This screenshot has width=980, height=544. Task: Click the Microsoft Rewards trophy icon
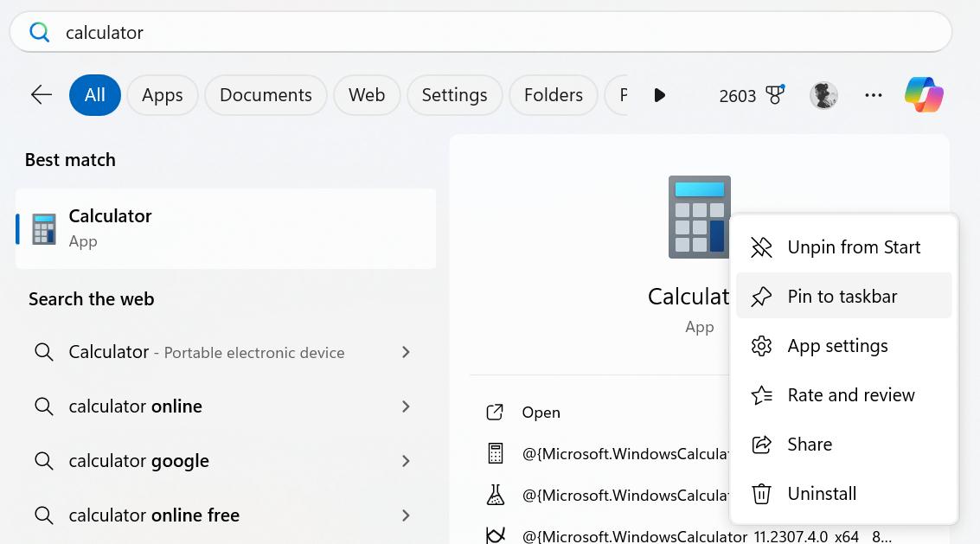pyautogui.click(x=774, y=95)
